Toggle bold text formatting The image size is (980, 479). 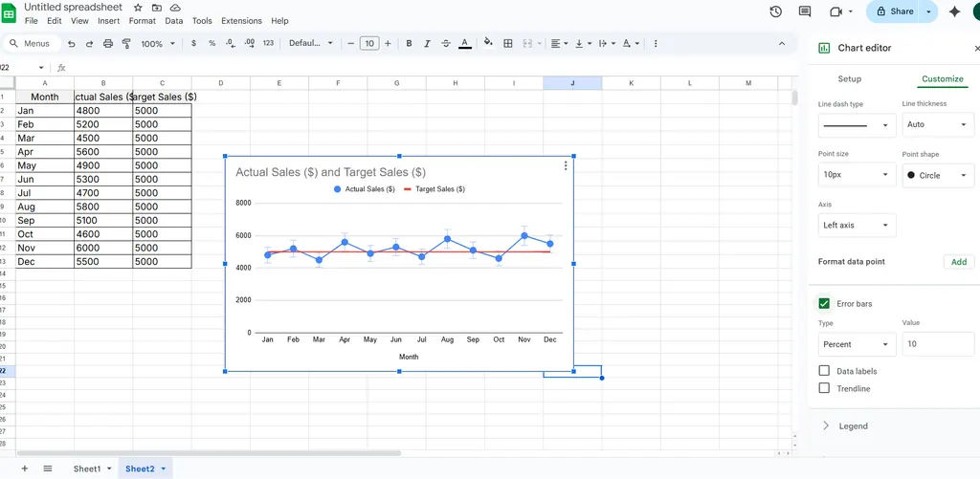click(x=409, y=43)
